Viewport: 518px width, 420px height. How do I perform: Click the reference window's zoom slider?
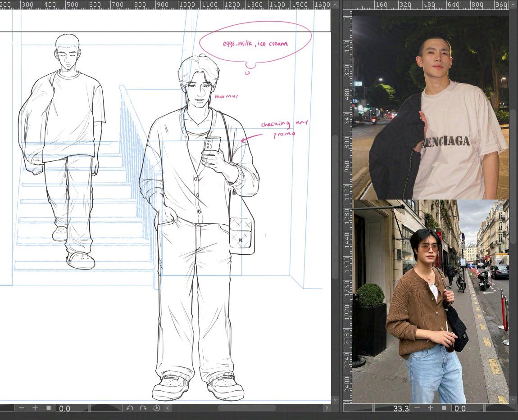click(358, 408)
